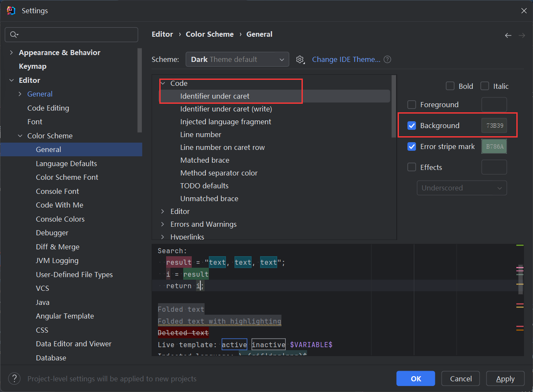Go forward with the right arrow icon

[x=522, y=35]
